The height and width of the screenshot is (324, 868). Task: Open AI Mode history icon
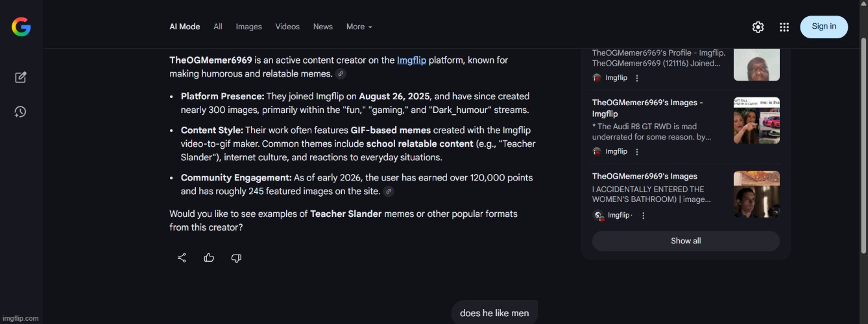point(21,112)
